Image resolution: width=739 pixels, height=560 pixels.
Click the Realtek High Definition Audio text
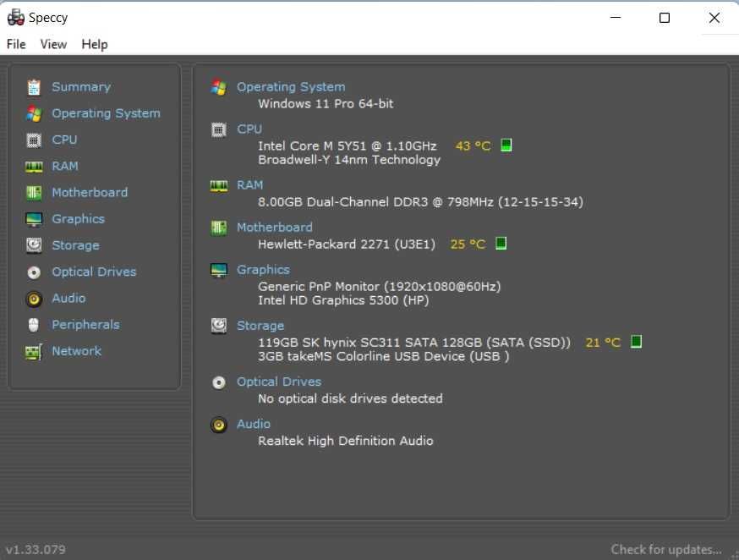coord(346,441)
